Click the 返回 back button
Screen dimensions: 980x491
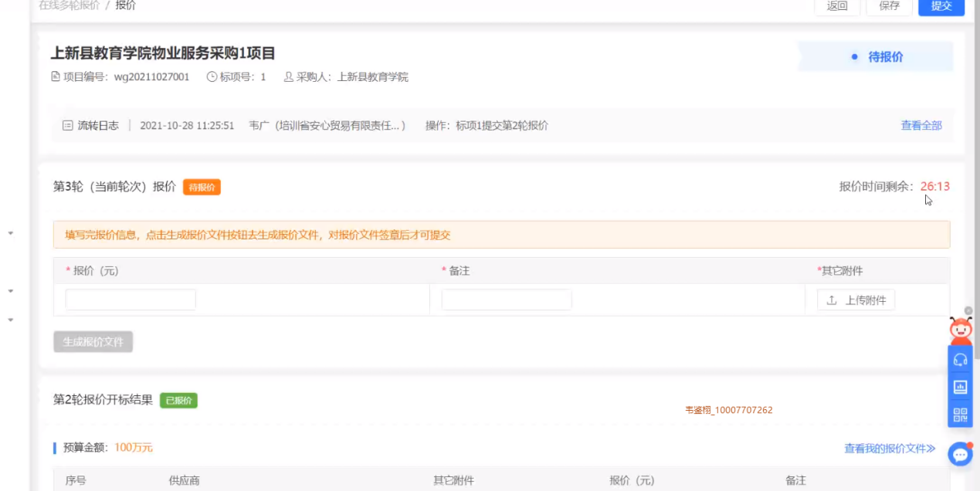[x=837, y=6]
